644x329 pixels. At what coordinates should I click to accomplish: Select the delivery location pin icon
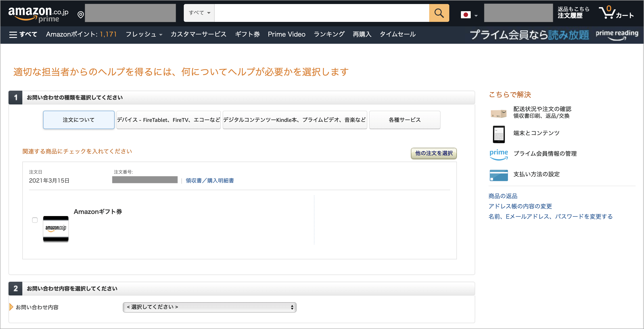(80, 15)
